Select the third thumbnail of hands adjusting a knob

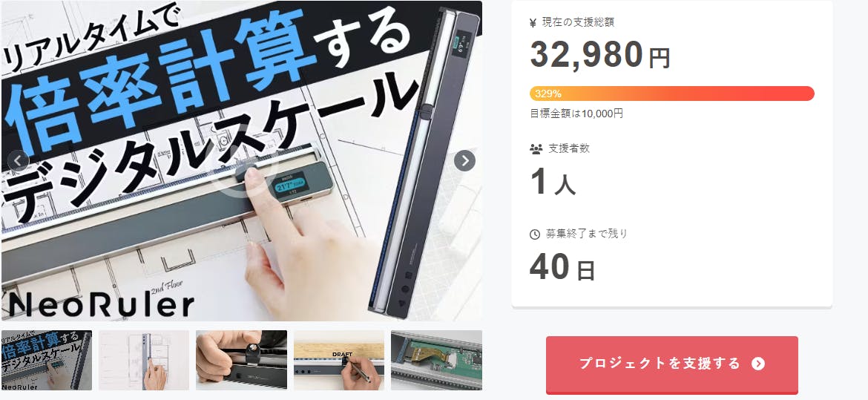pyautogui.click(x=241, y=360)
